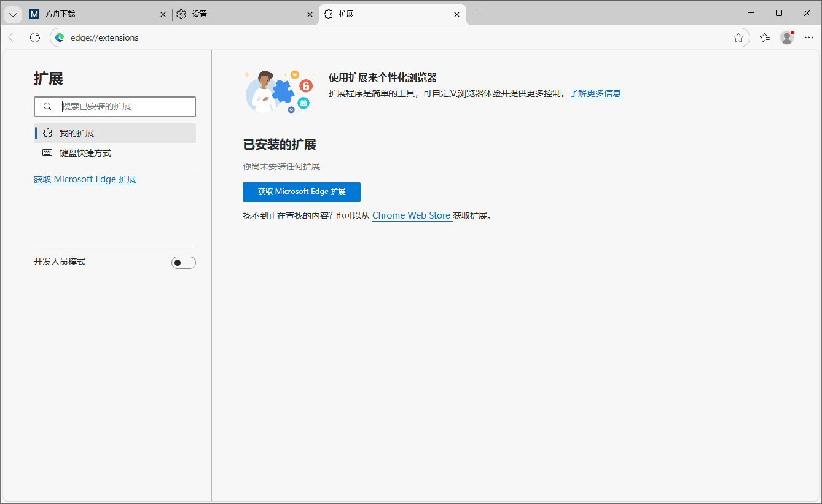Screen dimensions: 822x504
Task: Open site information via the globe icon
Action: coord(59,37)
